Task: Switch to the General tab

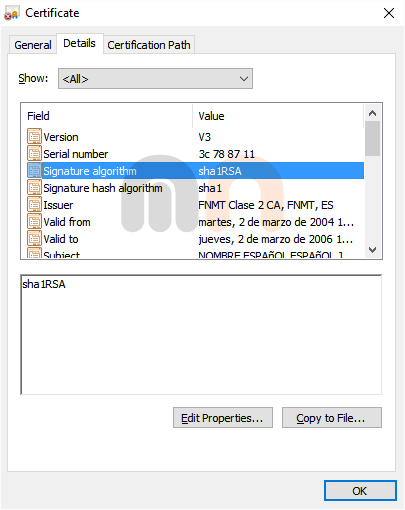Action: click(33, 45)
